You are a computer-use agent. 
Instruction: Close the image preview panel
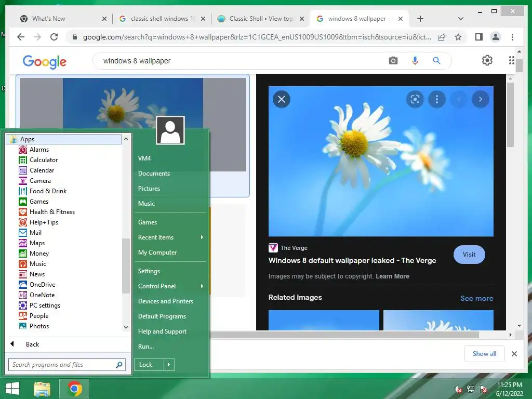[x=282, y=99]
